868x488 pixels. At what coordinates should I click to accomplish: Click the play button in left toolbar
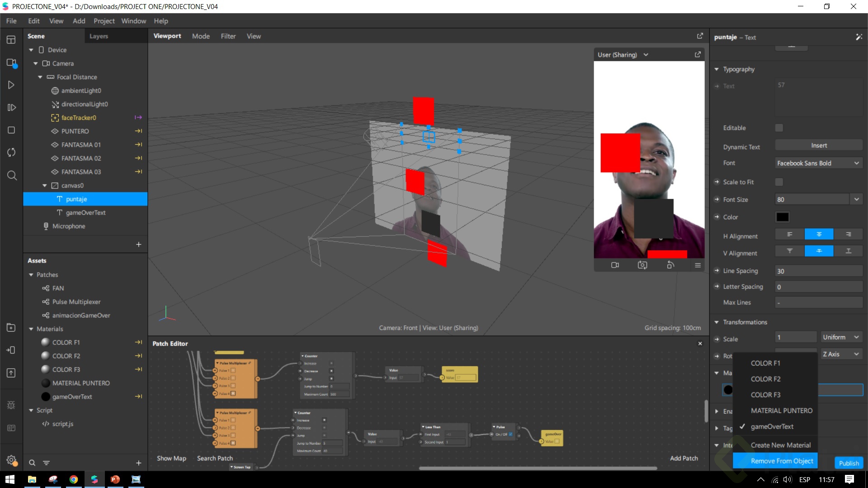pyautogui.click(x=11, y=85)
